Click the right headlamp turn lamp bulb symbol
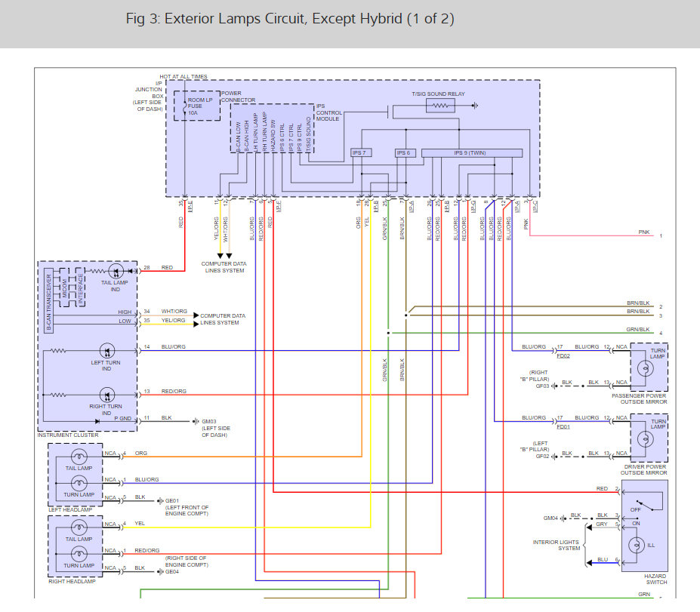Screen dimensions: 700x612 [x=79, y=554]
